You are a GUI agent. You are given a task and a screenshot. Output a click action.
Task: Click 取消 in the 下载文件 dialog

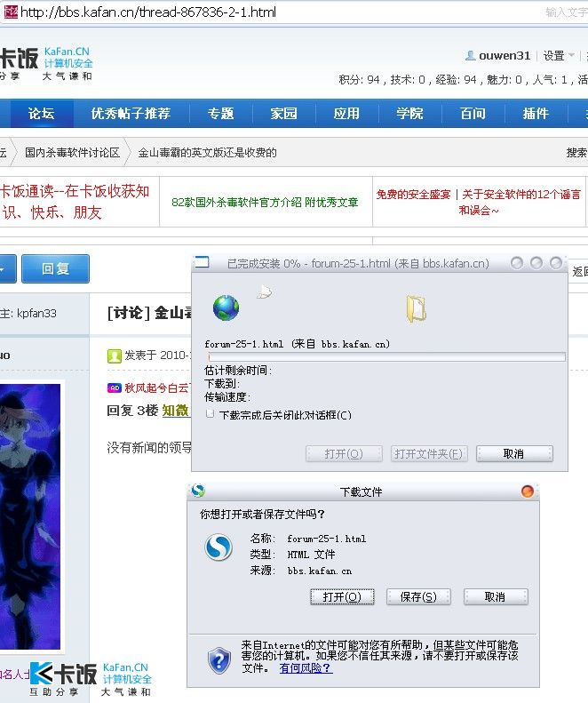(496, 596)
